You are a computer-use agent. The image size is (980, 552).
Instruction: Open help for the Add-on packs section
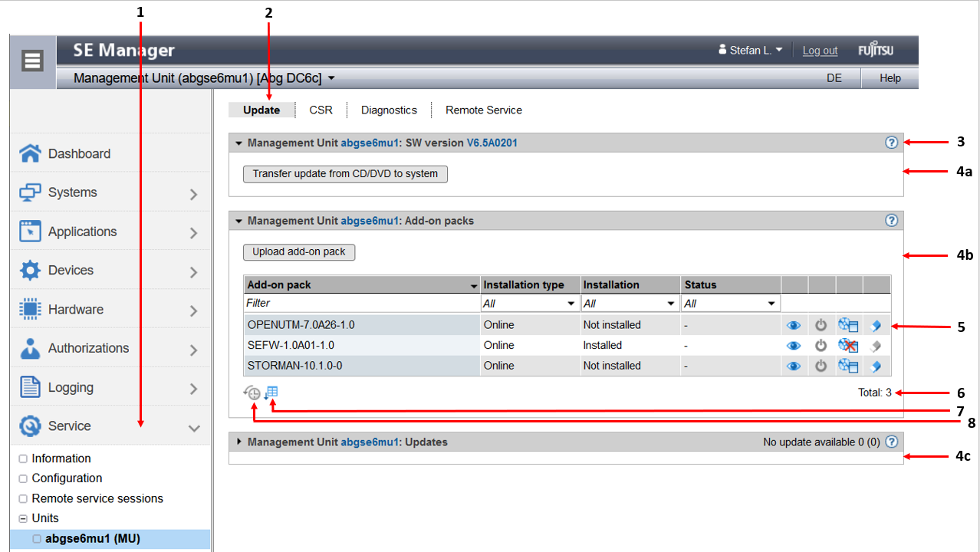pos(891,221)
